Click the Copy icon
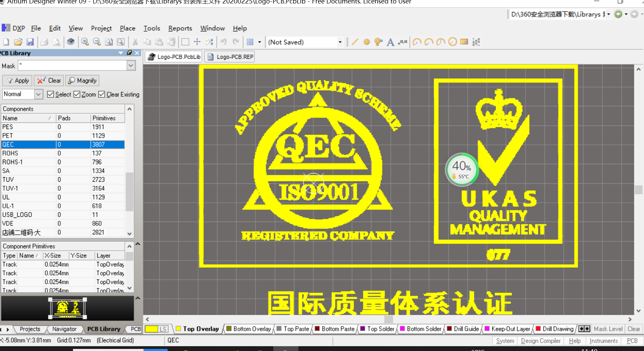 (147, 42)
